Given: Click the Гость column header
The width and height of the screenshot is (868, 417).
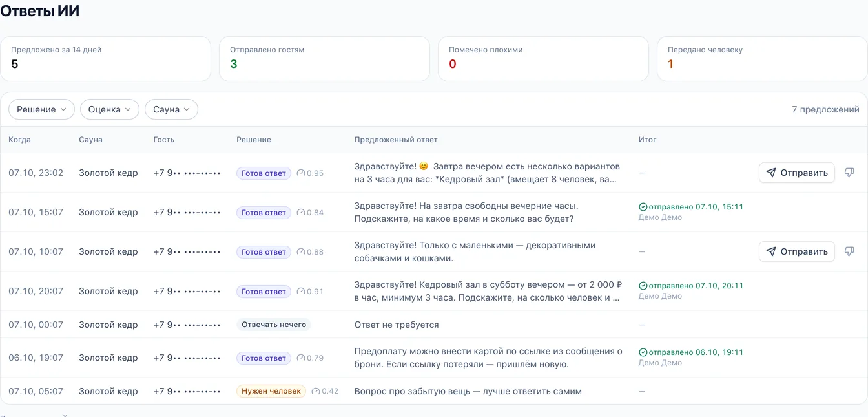Looking at the screenshot, I should (163, 140).
